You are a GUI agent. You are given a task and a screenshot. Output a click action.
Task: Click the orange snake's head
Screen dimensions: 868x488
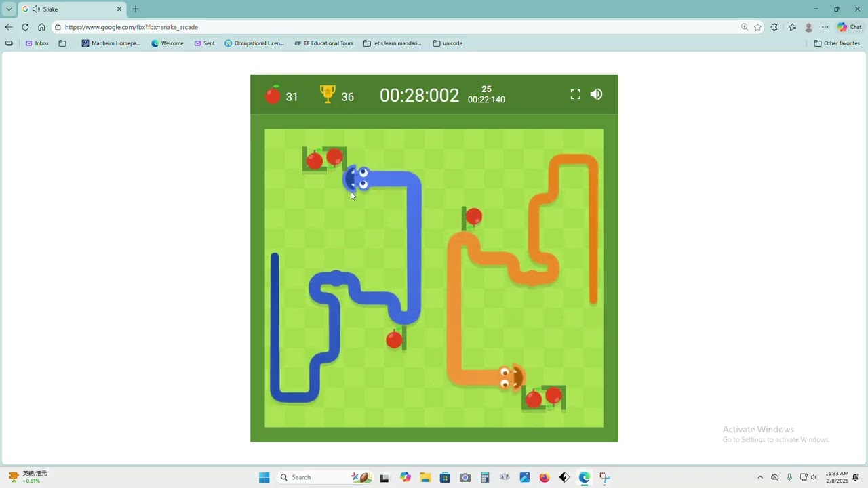pos(511,378)
